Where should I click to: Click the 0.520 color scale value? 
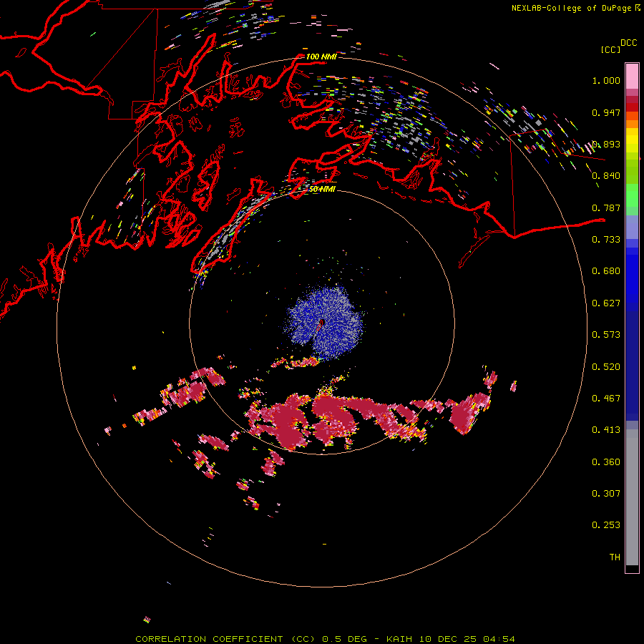click(606, 367)
